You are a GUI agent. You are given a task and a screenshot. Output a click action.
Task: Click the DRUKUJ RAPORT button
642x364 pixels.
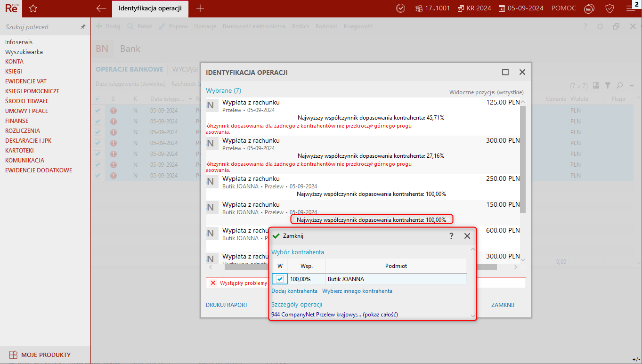pyautogui.click(x=227, y=305)
